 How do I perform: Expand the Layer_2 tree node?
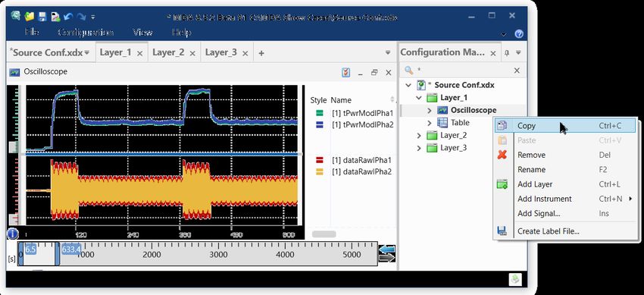click(419, 136)
